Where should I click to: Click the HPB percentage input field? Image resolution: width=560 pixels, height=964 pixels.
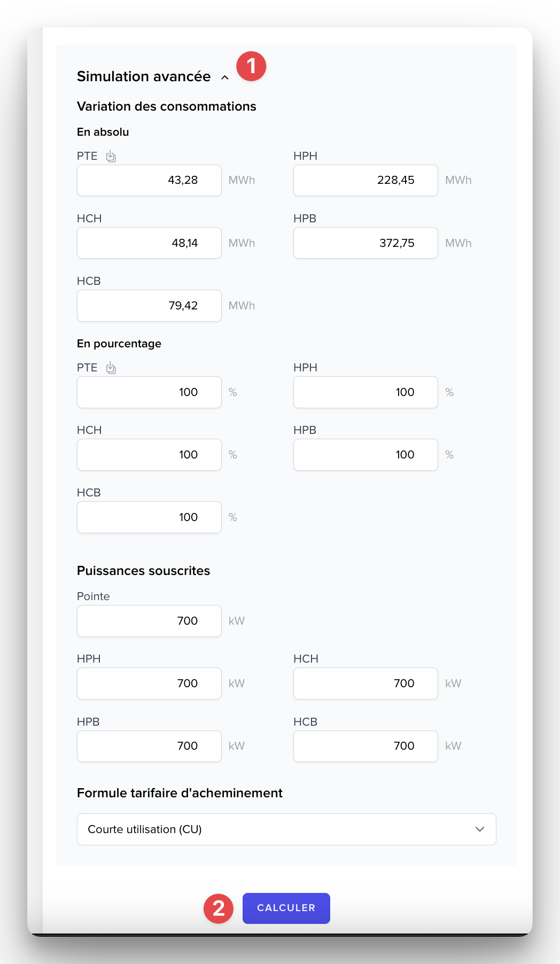click(365, 455)
